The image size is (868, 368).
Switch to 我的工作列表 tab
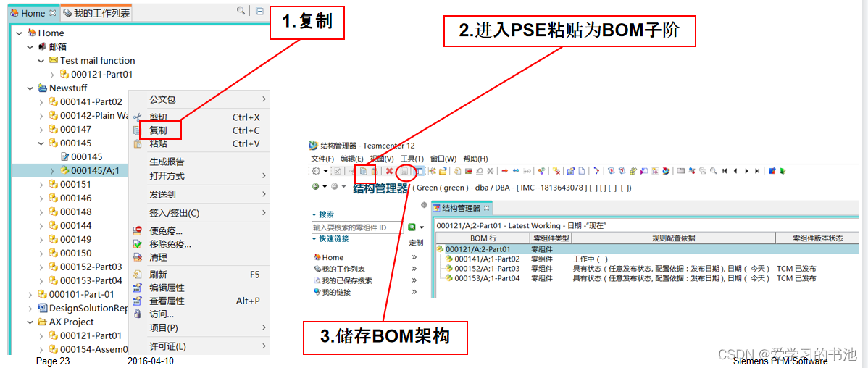95,13
